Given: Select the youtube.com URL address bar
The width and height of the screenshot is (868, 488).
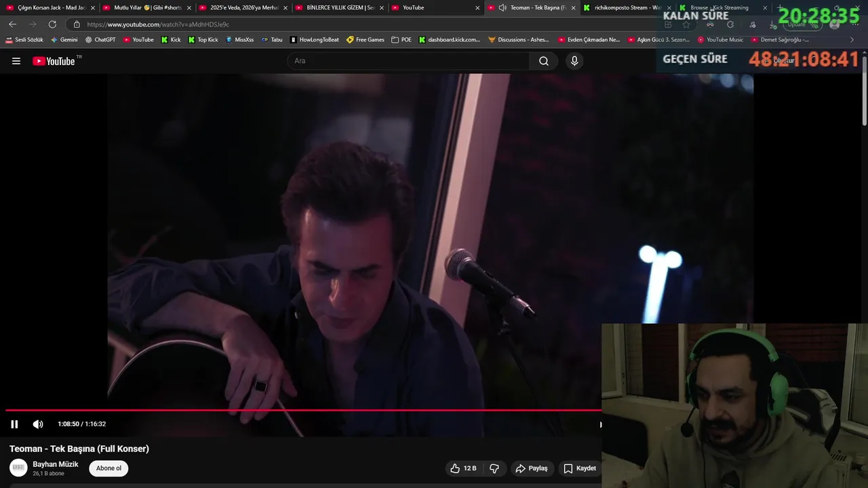Looking at the screenshot, I should coord(158,24).
